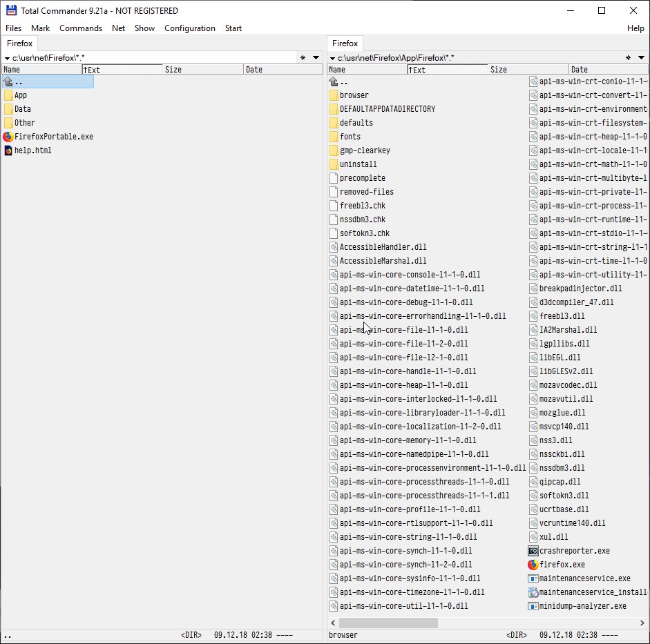Click the defaults folder icon

[x=334, y=123]
